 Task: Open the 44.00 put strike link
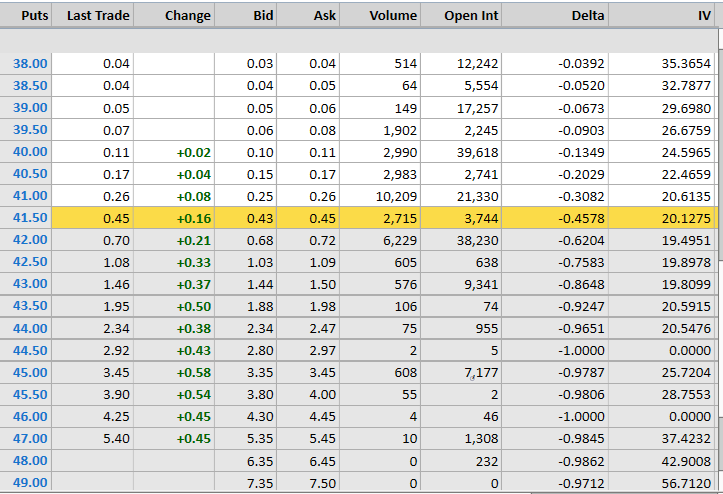point(30,328)
